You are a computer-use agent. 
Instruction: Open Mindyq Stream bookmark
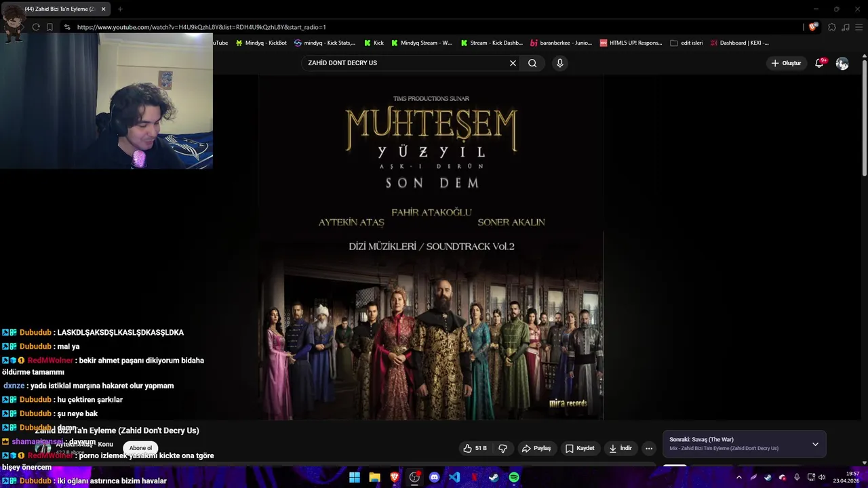tap(420, 43)
